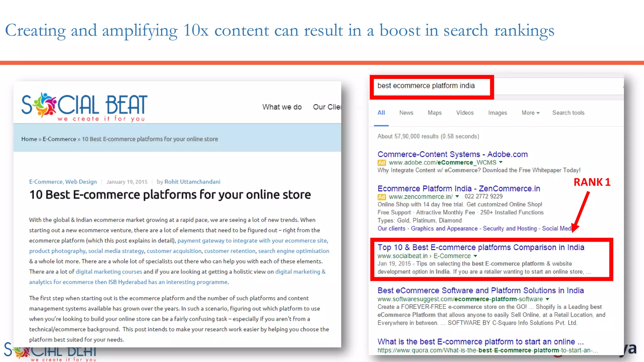Click the Ad badge beside the adobe.com URL
Screen dimensions: 644x362
(381, 163)
